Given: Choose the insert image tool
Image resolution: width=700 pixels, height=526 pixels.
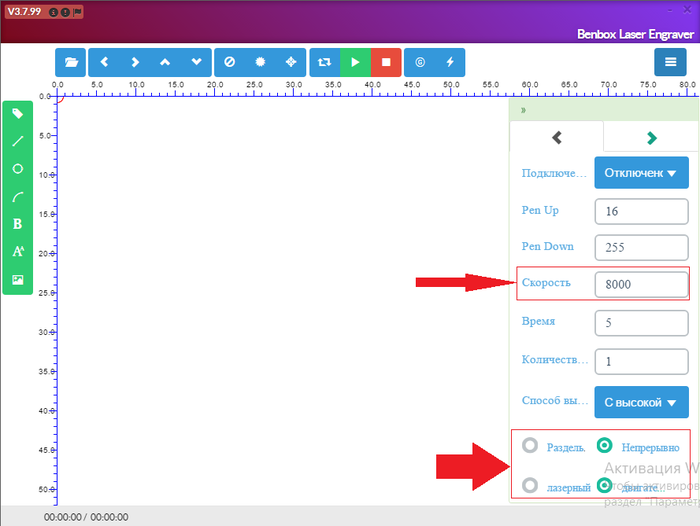Looking at the screenshot, I should point(18,279).
